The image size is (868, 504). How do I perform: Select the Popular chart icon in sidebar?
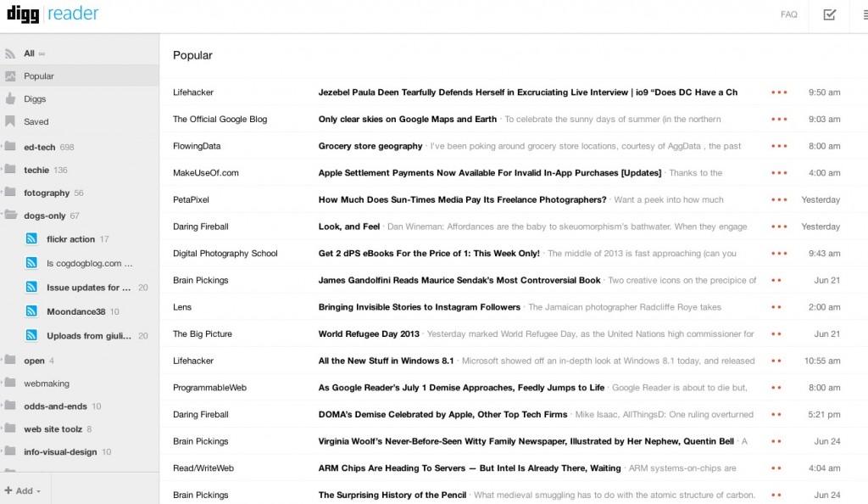[10, 76]
